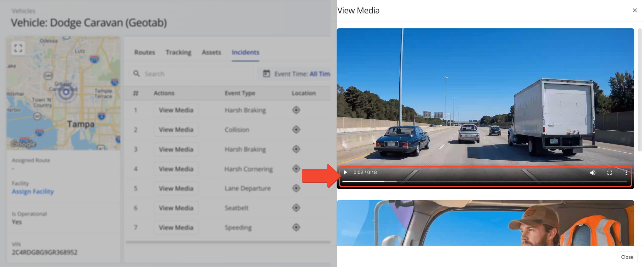View Media for Seatbelt incident
The image size is (644, 267).
pyautogui.click(x=176, y=208)
